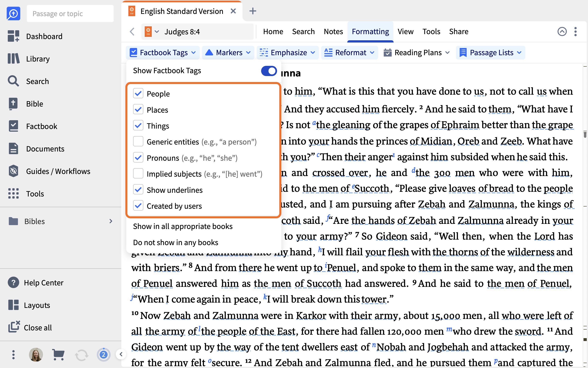588x368 pixels.
Task: Click the collapse toolbar up-arrow circle icon
Action: (x=562, y=31)
